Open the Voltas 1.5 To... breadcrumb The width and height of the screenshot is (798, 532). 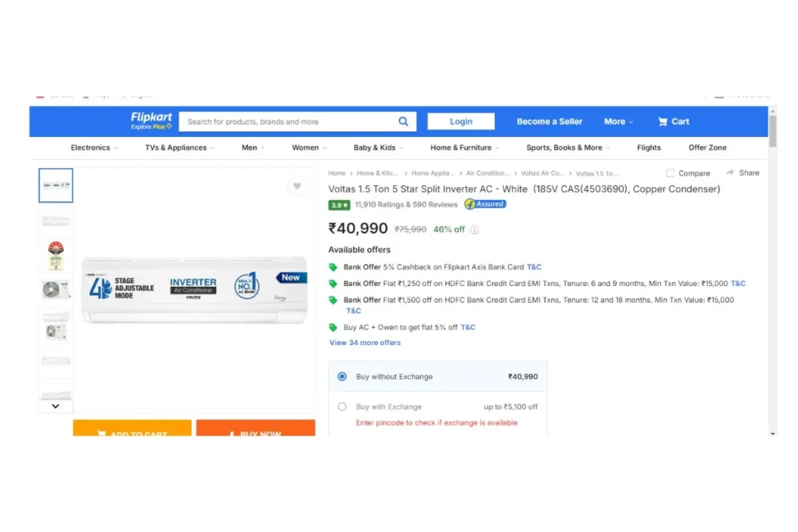(x=596, y=174)
